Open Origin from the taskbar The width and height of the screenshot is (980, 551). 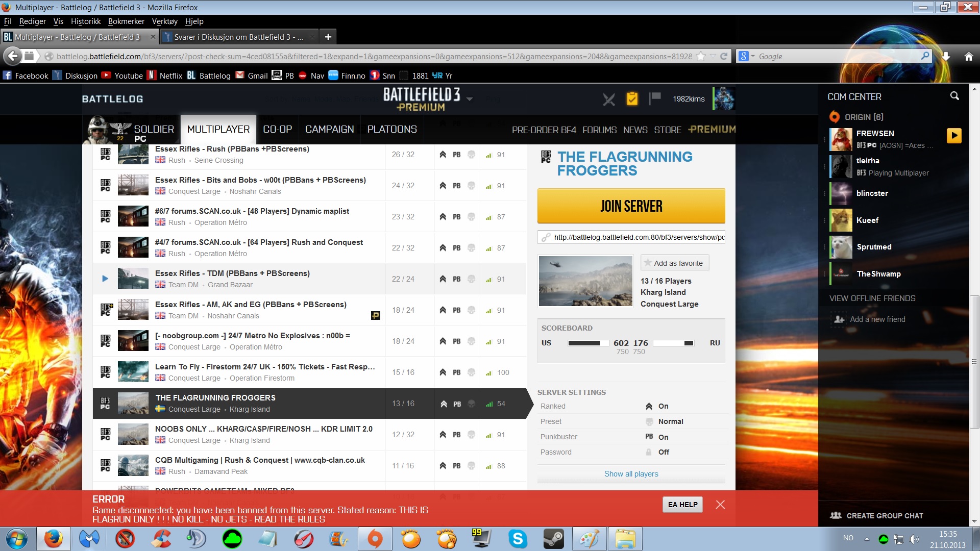(375, 539)
